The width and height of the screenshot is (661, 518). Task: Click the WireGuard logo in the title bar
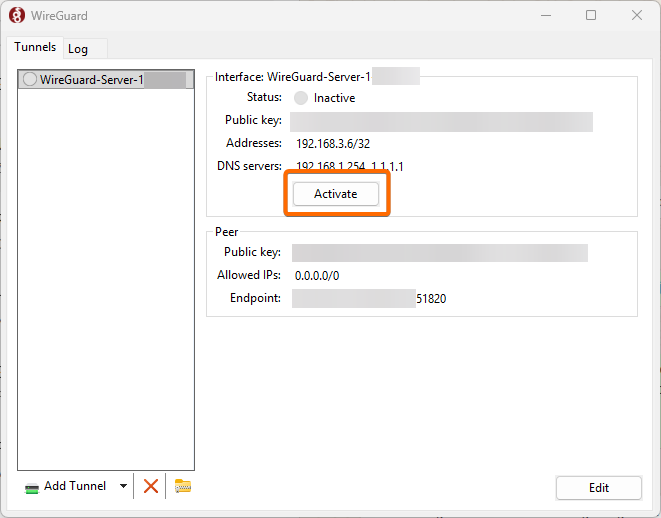click(x=16, y=15)
